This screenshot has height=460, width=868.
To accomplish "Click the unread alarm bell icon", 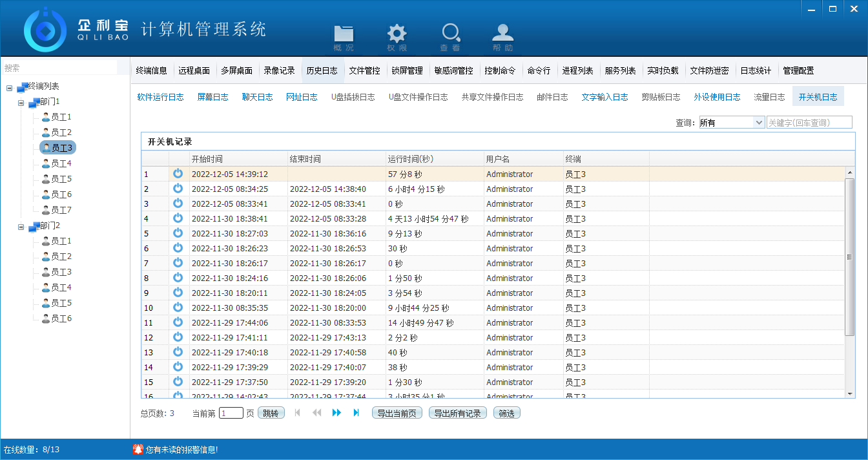I will pos(138,449).
